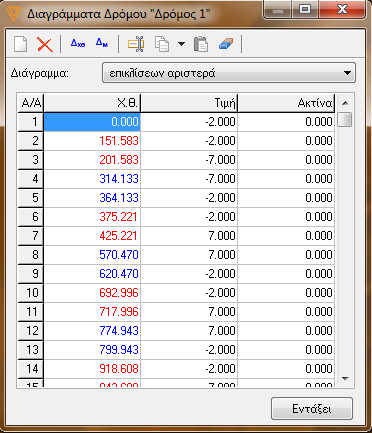Click the paste clipboard icon

tap(201, 44)
